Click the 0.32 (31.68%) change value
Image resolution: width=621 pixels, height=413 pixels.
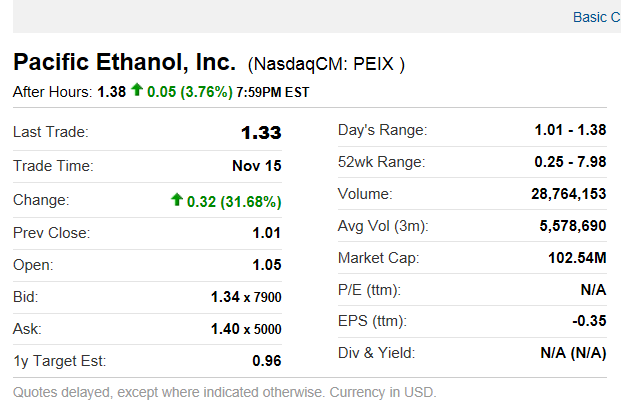point(234,201)
